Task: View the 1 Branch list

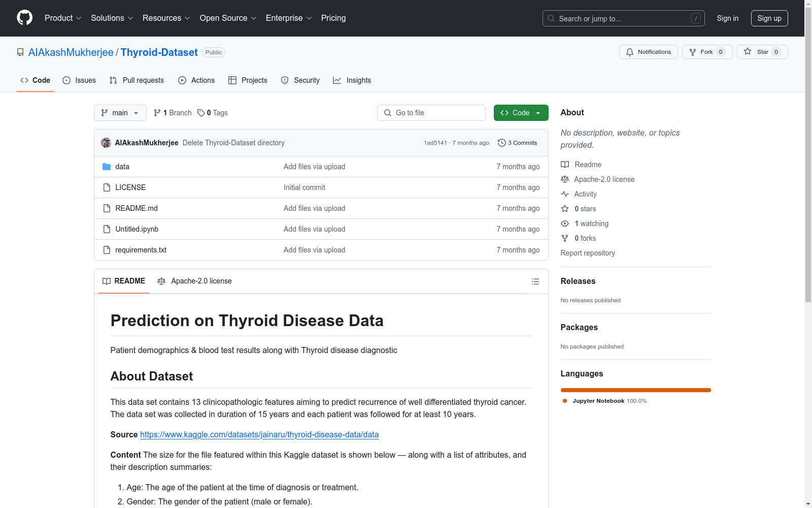Action: [x=173, y=113]
